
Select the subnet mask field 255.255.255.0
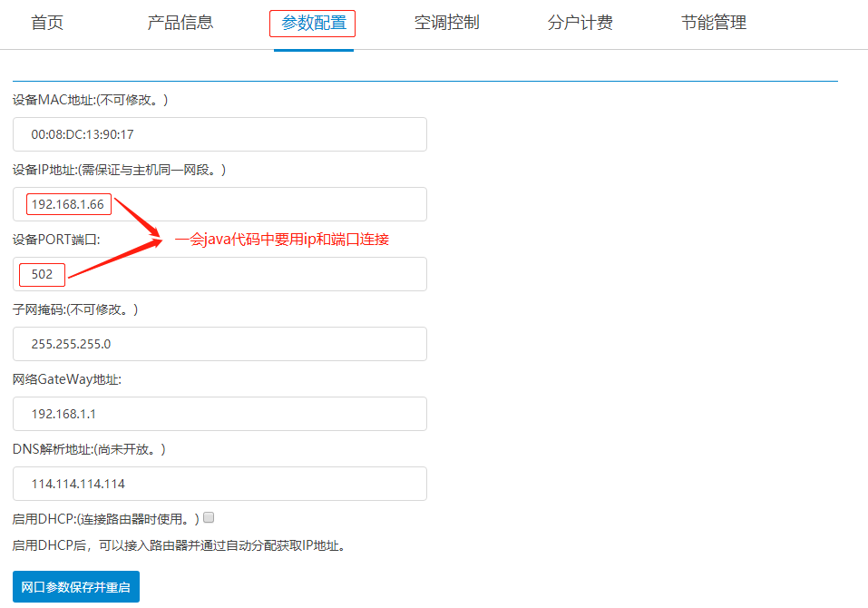(219, 344)
